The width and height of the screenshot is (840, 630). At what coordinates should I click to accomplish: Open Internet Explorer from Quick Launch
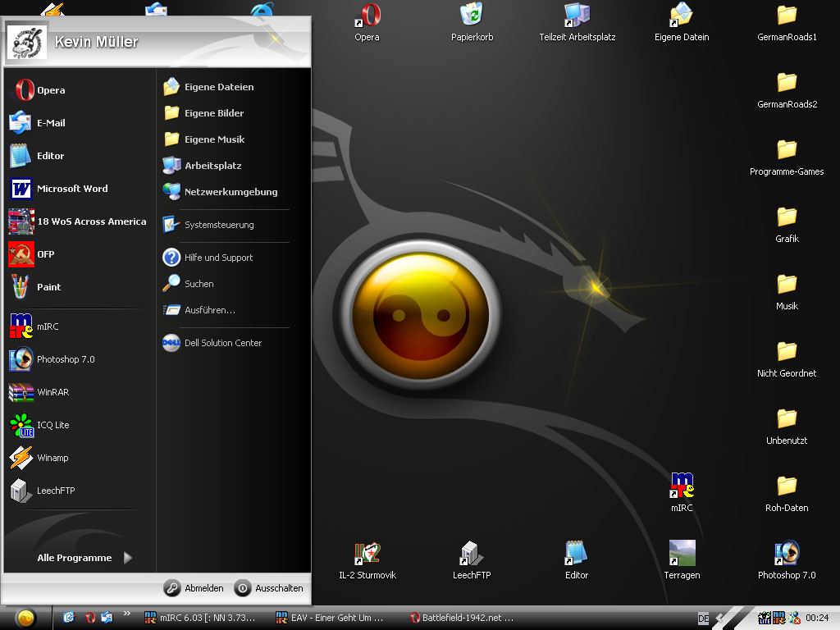click(x=69, y=618)
